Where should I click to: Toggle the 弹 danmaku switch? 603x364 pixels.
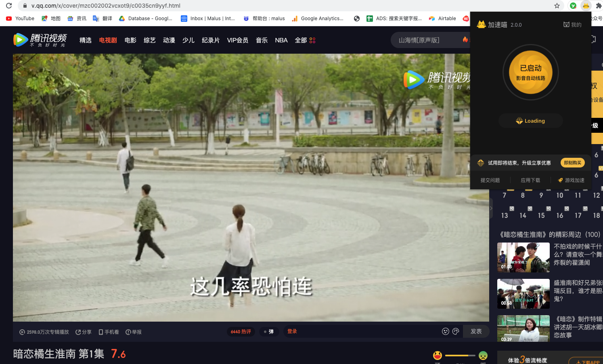point(269,332)
